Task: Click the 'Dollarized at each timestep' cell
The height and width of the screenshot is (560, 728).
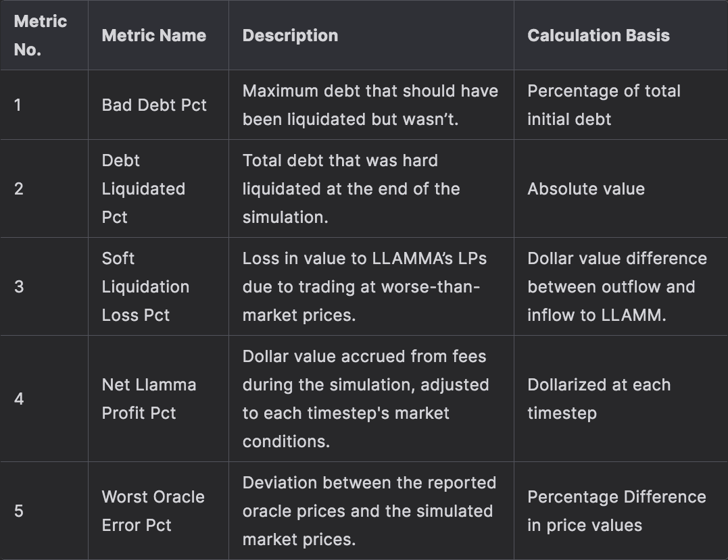Action: 599,399
